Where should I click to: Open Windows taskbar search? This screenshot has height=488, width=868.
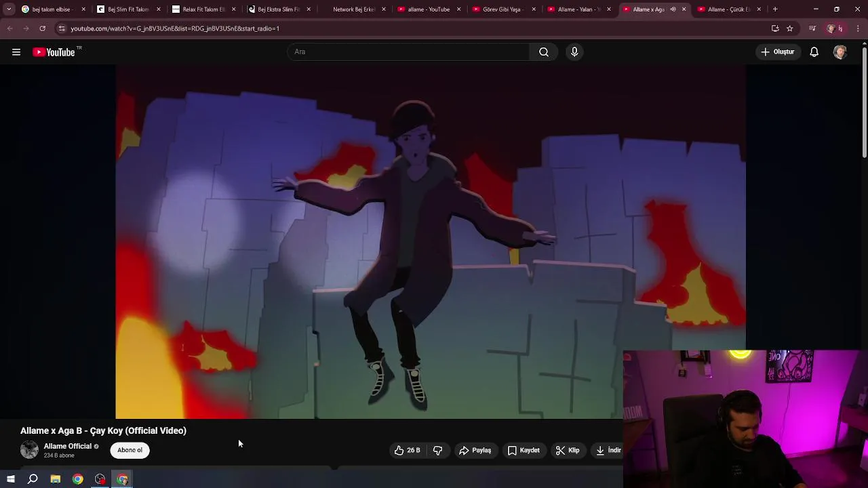tap(33, 479)
